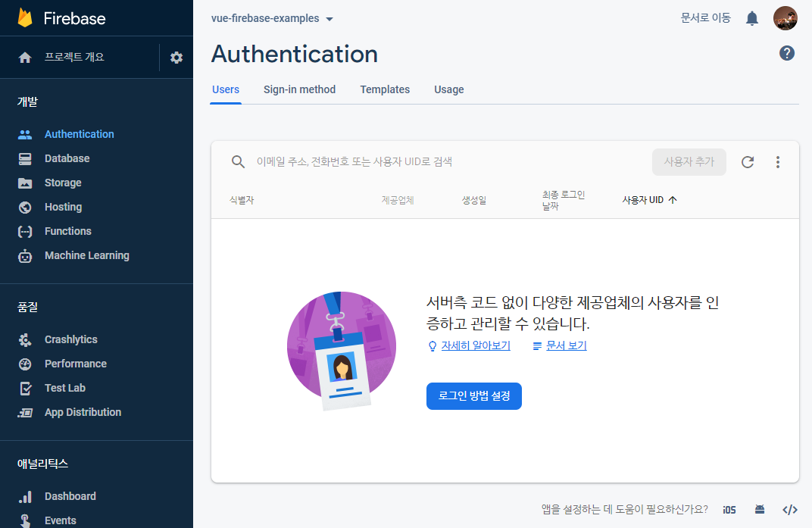The width and height of the screenshot is (812, 528).
Task: Open Crashlytics in the sidebar
Action: point(71,339)
